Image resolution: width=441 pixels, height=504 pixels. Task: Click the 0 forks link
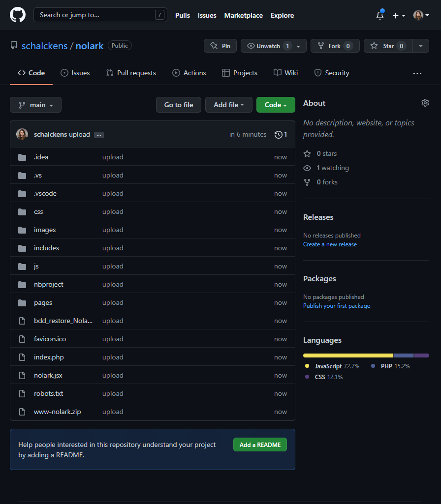[320, 182]
